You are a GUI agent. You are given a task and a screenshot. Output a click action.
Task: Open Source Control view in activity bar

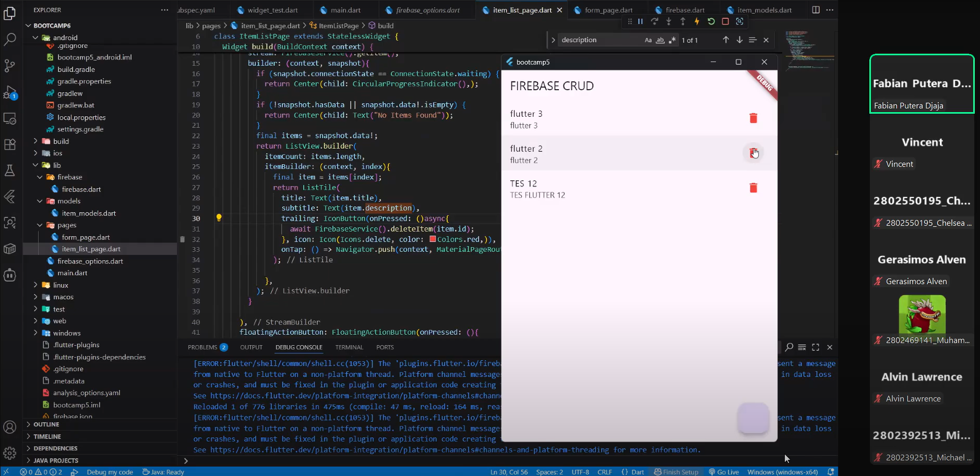[x=10, y=66]
